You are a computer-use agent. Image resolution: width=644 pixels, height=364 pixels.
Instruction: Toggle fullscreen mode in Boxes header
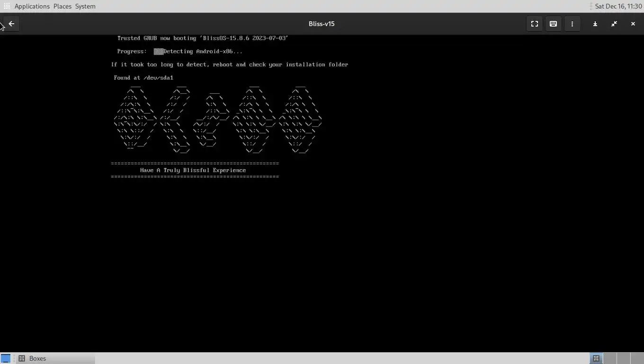click(x=535, y=24)
